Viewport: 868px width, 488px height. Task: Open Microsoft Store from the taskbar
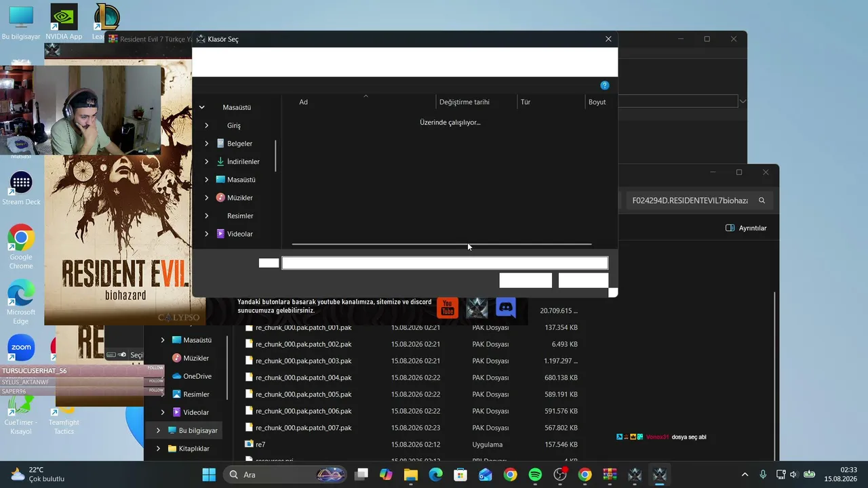coord(460,474)
